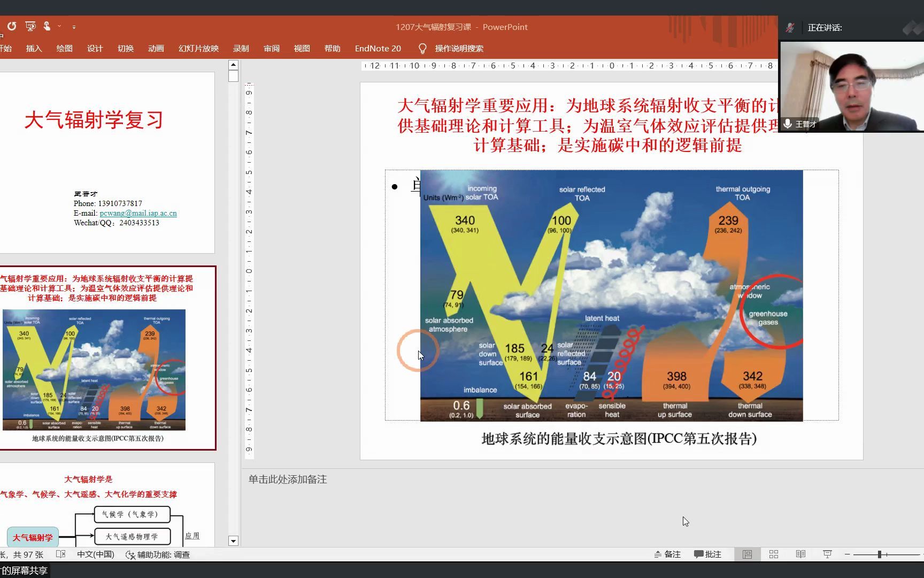Viewport: 924px width, 578px height.
Task: Open the 插入 ribbon tab
Action: point(34,48)
